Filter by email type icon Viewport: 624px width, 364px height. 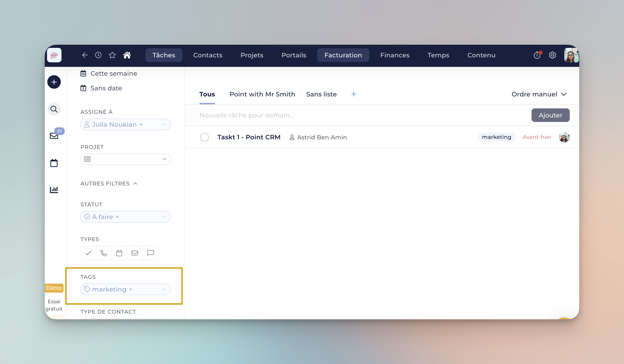[x=135, y=253]
